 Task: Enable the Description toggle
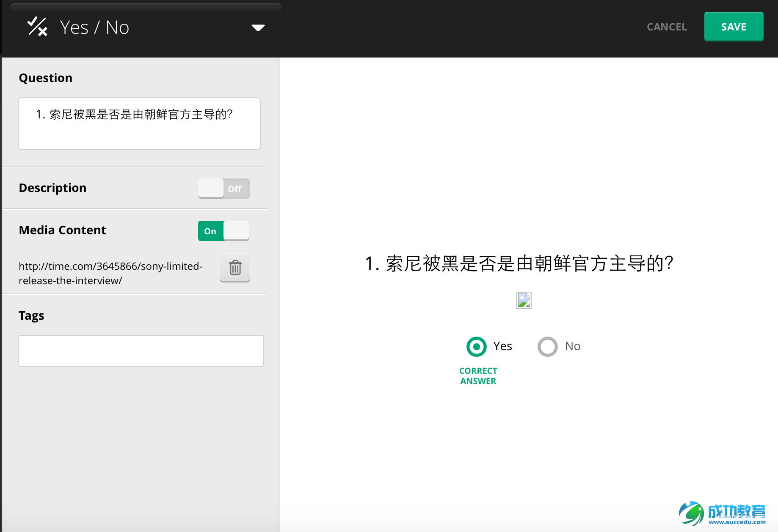pyautogui.click(x=223, y=189)
